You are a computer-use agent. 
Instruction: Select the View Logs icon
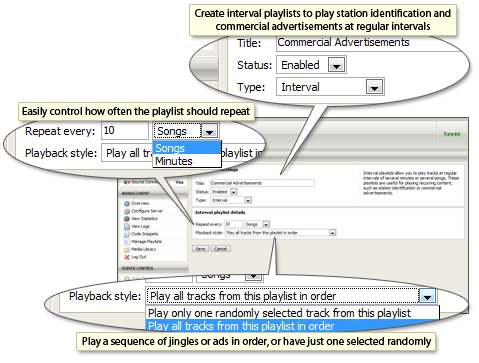pos(127,226)
